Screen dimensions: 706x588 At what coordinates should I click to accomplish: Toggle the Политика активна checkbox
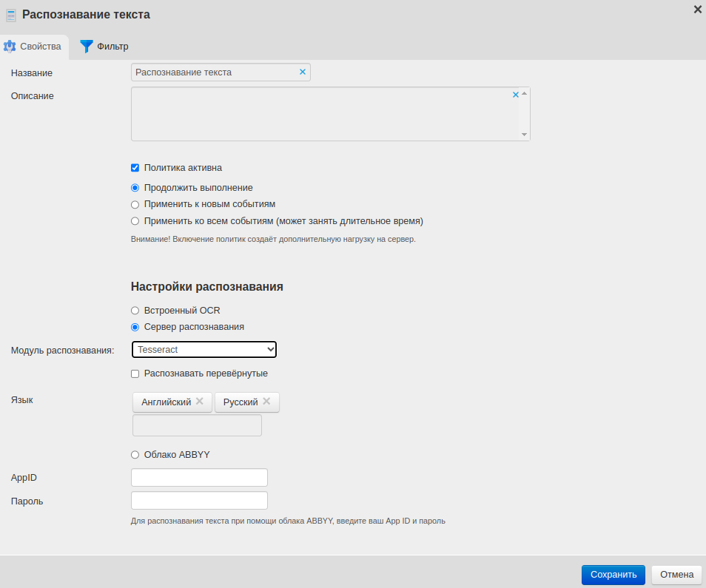135,168
